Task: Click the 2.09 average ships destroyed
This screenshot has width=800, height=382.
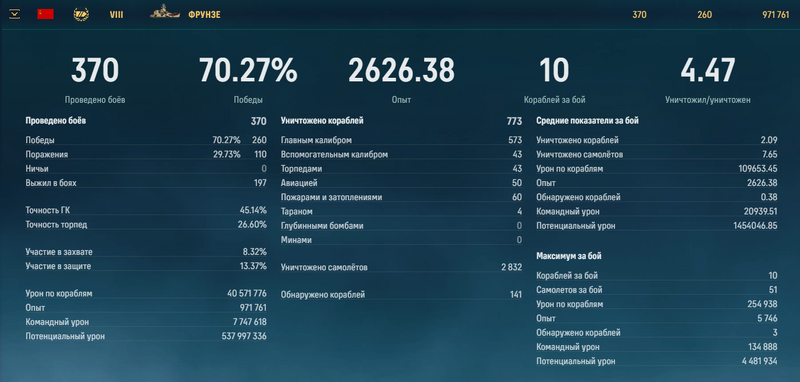Action: (x=769, y=140)
